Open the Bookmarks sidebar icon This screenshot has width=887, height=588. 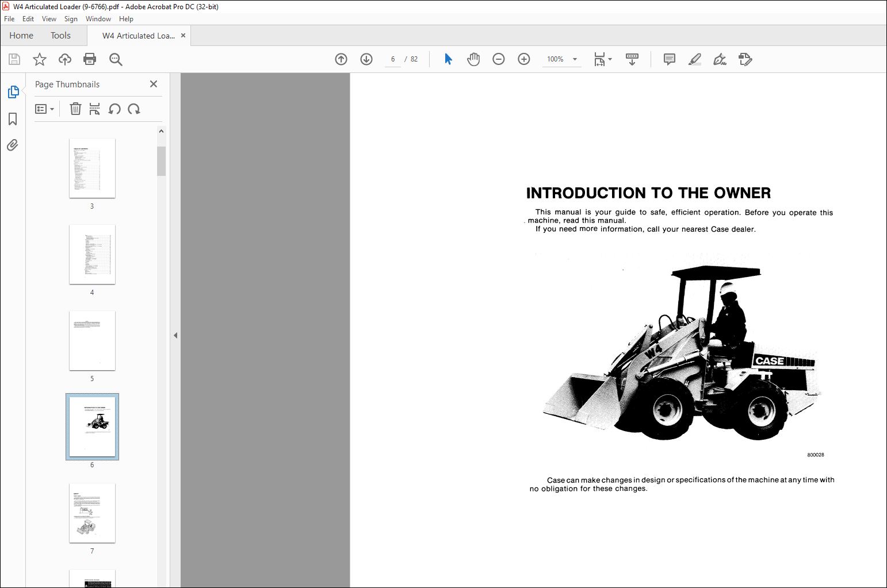(x=13, y=119)
